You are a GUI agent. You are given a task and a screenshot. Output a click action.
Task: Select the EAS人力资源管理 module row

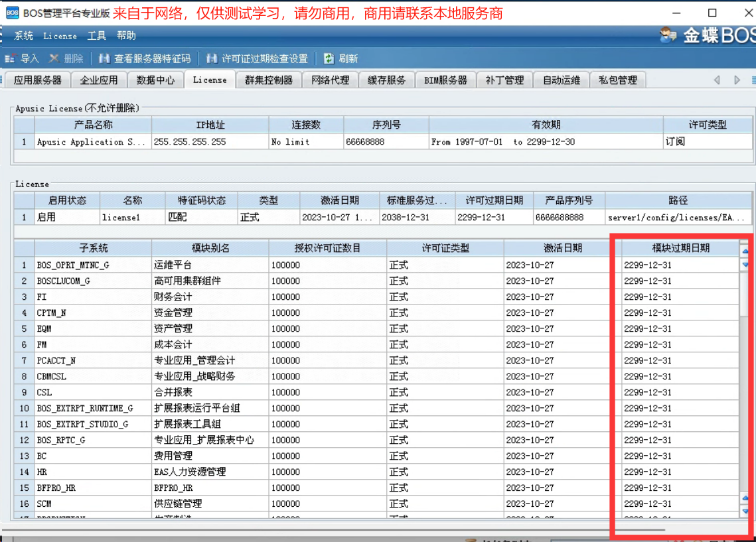(x=210, y=472)
